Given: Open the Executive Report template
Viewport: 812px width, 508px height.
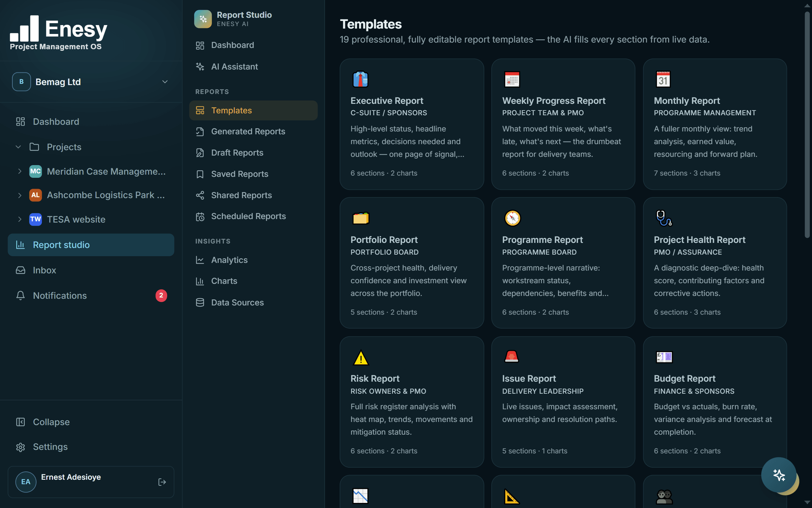Looking at the screenshot, I should pyautogui.click(x=412, y=124).
